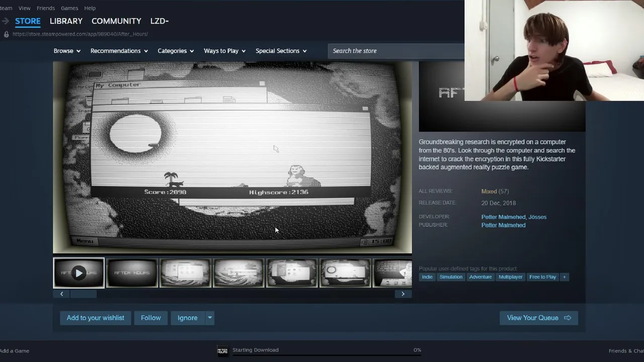This screenshot has height=362, width=644.
Task: Open the Special Sections dropdown
Action: pyautogui.click(x=281, y=51)
